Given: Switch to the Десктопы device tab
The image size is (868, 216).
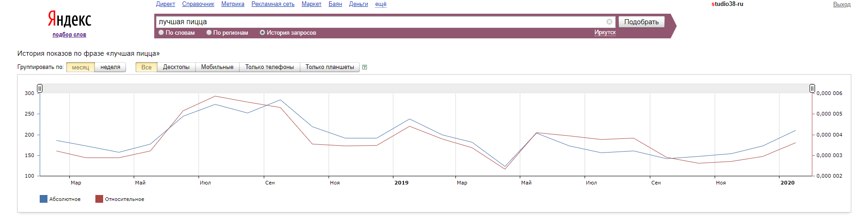Looking at the screenshot, I should 176,67.
